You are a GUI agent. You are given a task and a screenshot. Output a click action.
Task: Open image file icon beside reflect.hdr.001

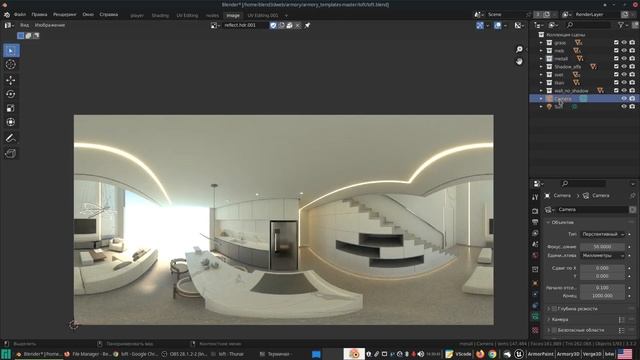click(x=289, y=25)
